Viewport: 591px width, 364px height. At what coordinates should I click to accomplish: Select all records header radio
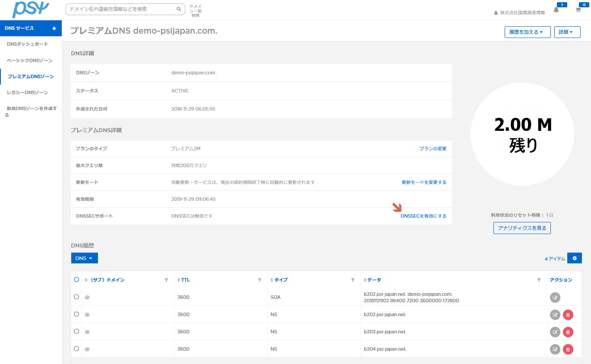[76, 280]
